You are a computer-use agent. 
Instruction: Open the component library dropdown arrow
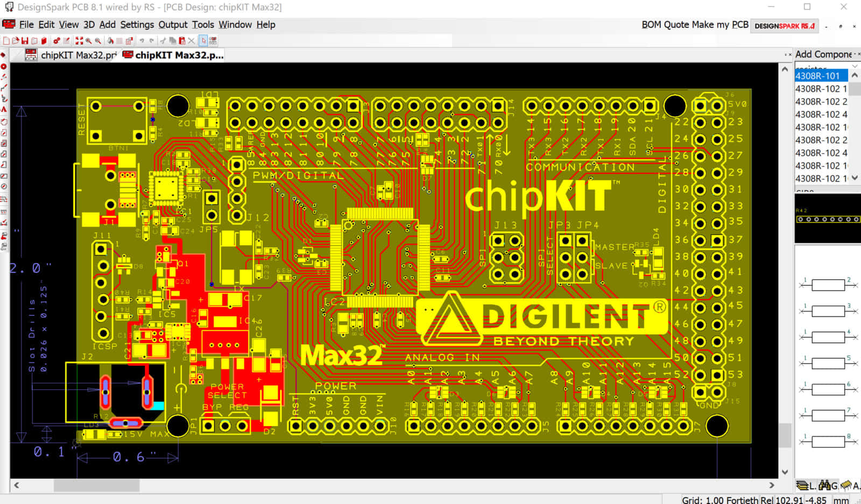(855, 66)
